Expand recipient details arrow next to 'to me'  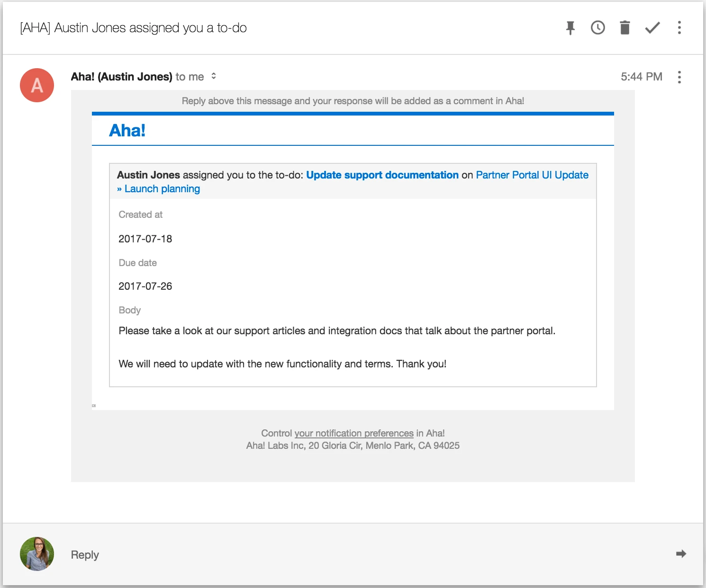point(214,76)
